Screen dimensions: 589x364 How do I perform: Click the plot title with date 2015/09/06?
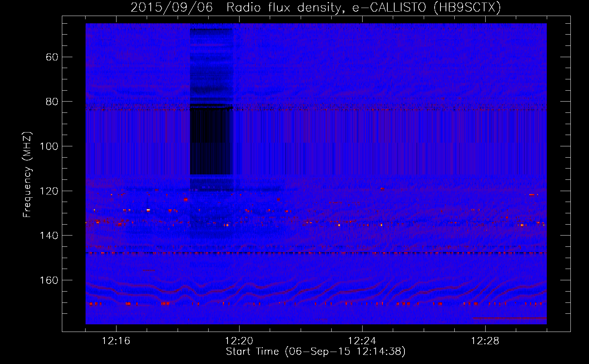(x=316, y=7)
